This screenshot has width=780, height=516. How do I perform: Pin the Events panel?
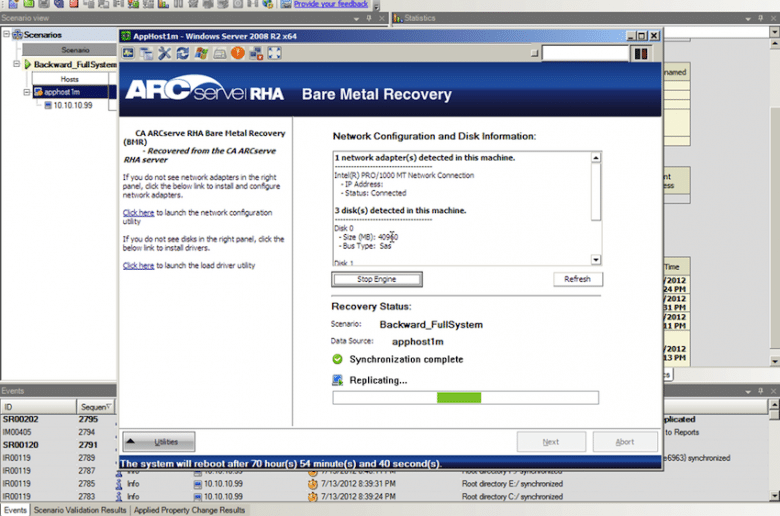pyautogui.click(x=761, y=391)
